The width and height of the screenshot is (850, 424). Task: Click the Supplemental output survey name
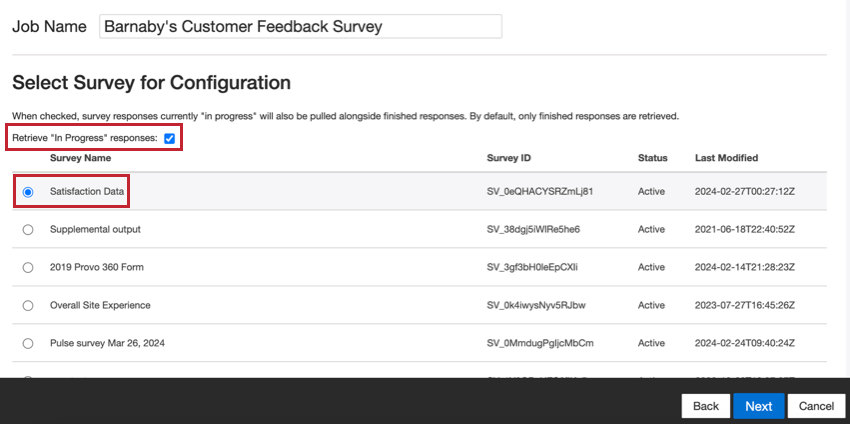95,229
